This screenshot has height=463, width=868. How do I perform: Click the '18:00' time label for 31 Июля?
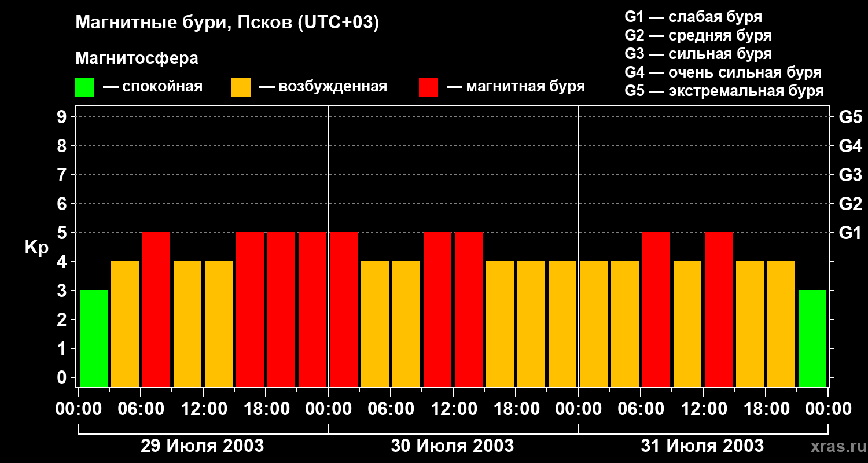766,409
